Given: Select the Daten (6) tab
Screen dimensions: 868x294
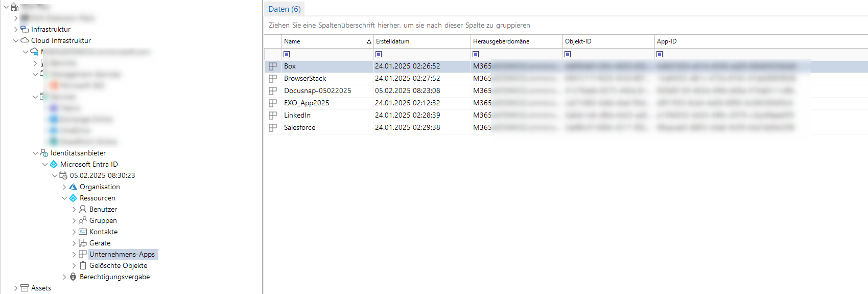Looking at the screenshot, I should [x=284, y=9].
